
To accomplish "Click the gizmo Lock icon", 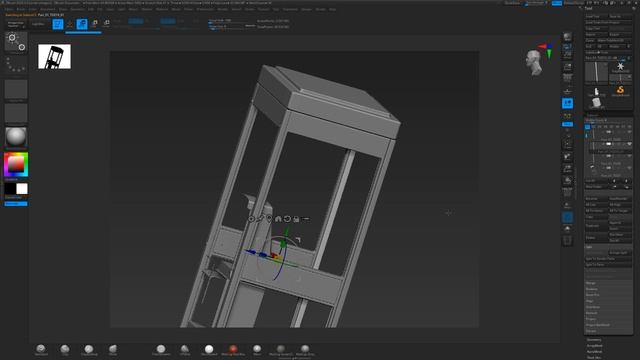I will click(x=296, y=219).
